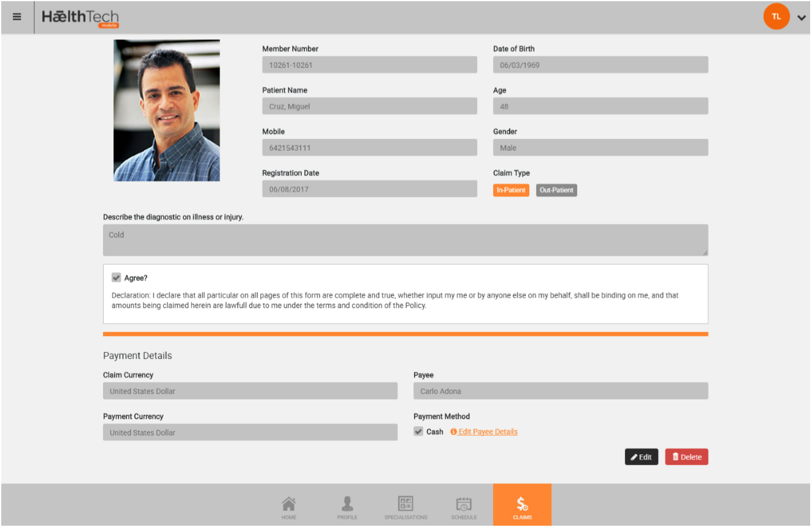The height and width of the screenshot is (530, 812).
Task: Click the HealthTech mobile logo
Action: point(80,18)
